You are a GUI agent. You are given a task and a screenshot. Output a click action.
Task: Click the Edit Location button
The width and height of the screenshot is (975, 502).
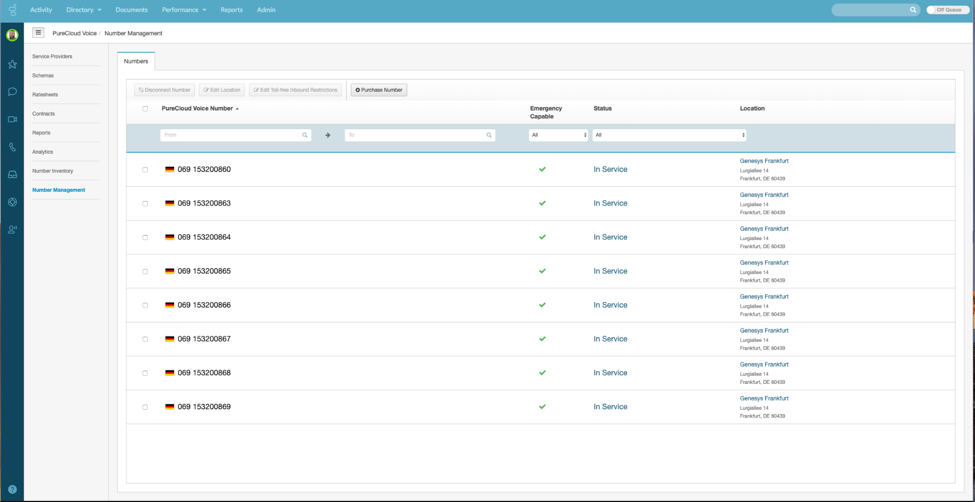[222, 90]
